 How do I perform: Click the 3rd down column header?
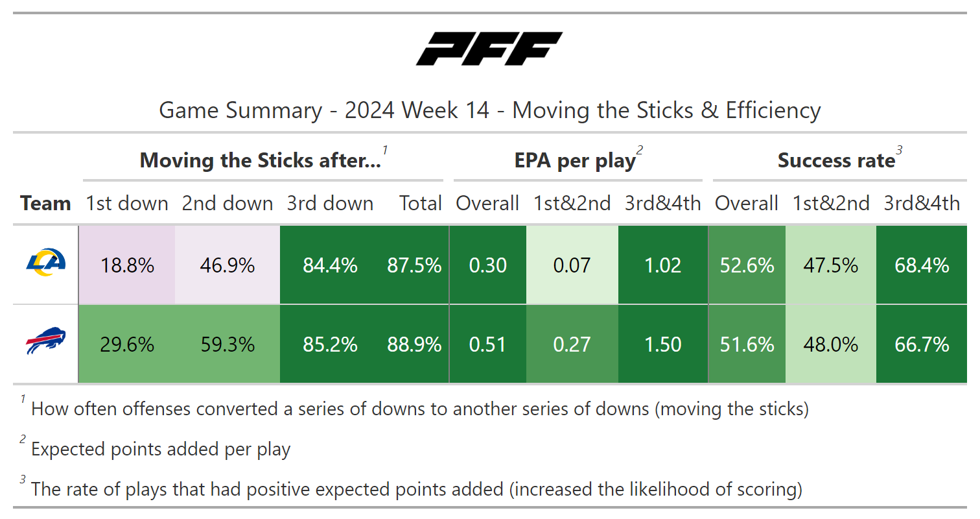coord(330,203)
